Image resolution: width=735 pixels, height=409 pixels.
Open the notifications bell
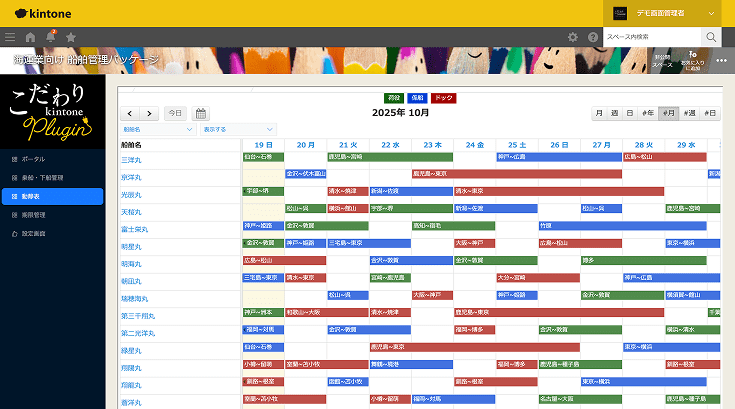click(x=50, y=37)
